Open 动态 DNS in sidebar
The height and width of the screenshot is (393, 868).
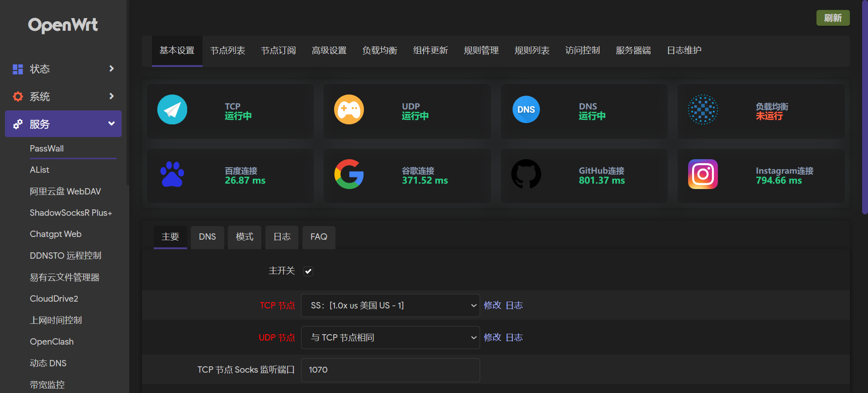point(48,363)
